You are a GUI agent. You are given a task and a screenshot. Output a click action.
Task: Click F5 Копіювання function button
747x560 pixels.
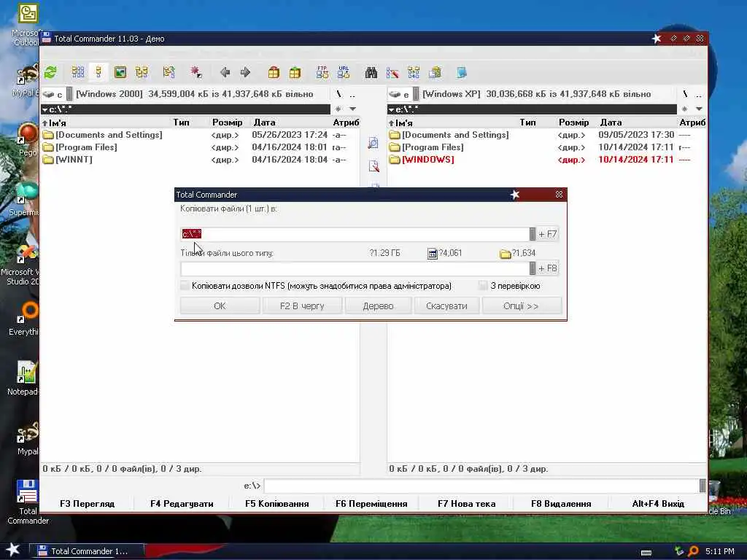(276, 504)
